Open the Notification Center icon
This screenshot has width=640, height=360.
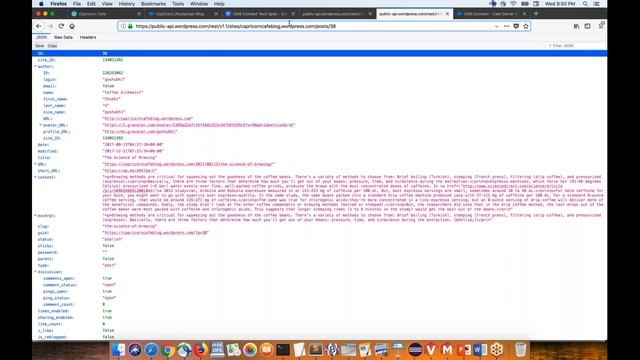[597, 4]
